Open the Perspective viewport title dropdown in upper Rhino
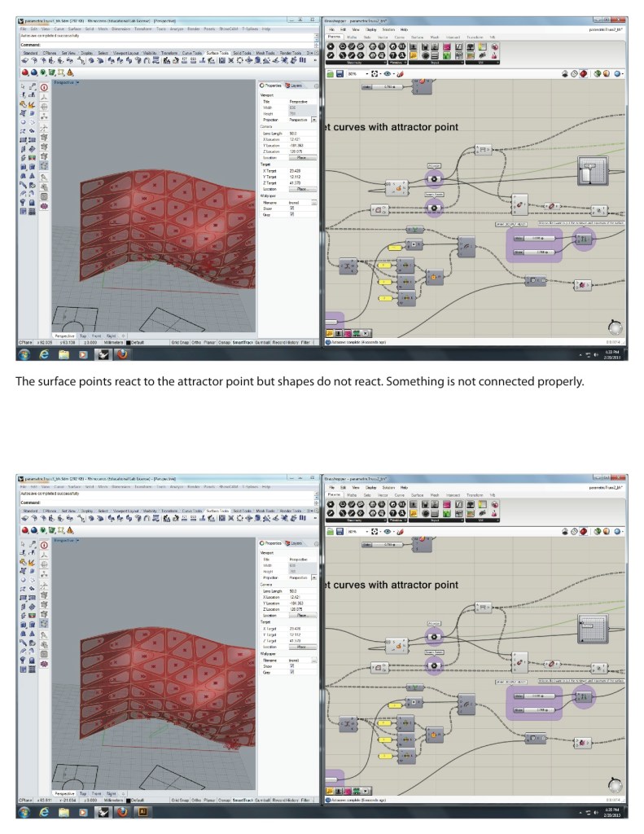Screen dimensions: 644x834 66,83
